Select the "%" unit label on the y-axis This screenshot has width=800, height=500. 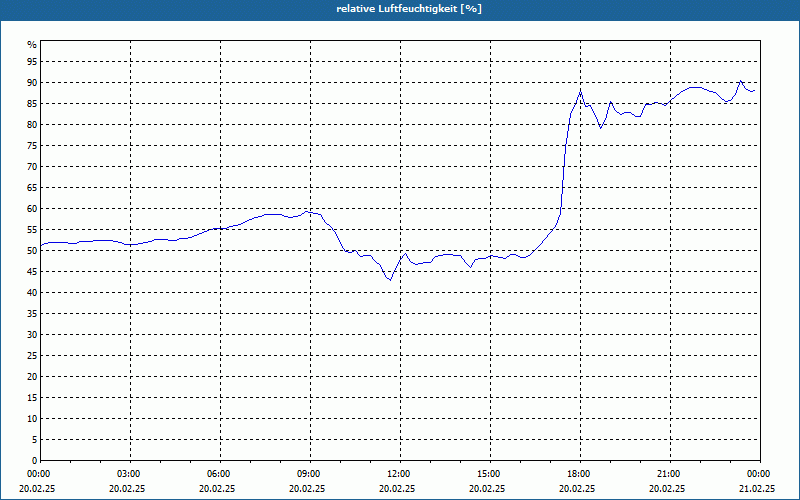32,45
